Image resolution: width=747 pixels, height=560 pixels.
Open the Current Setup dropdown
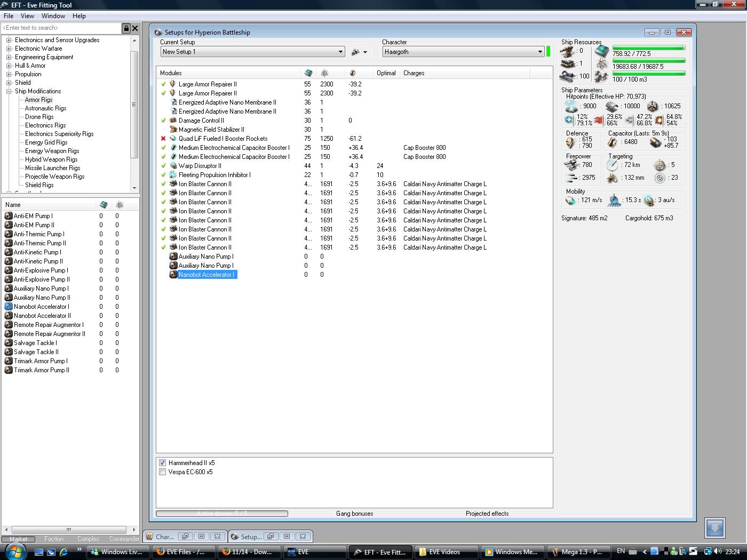pyautogui.click(x=340, y=52)
